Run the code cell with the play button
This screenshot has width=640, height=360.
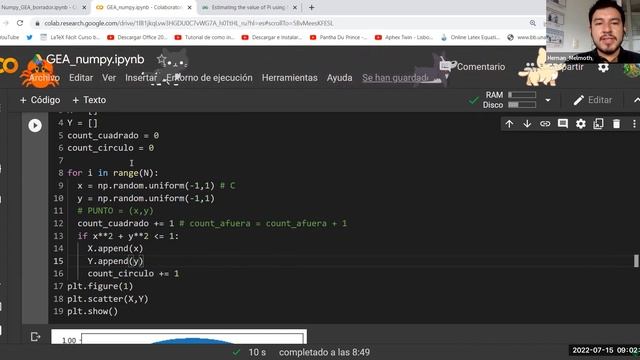(35, 125)
